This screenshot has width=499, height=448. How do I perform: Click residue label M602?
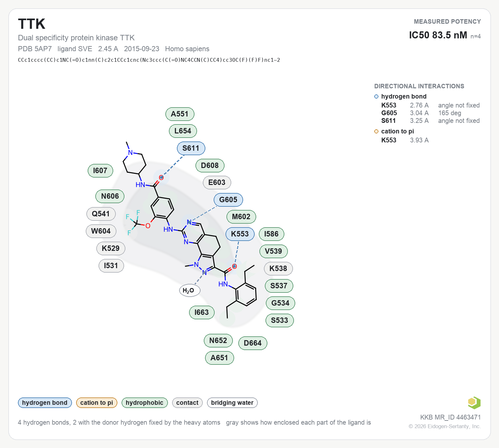(x=241, y=217)
